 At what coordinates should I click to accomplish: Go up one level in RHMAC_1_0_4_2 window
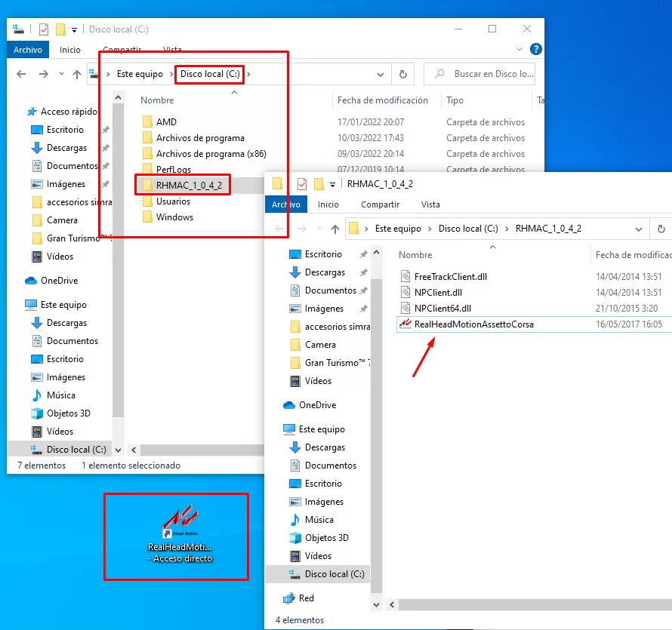[335, 229]
